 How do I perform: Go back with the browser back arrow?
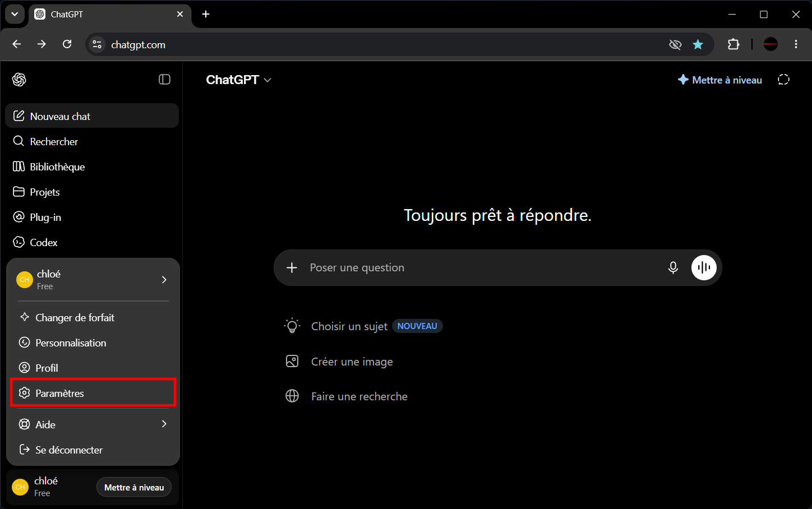coord(17,44)
